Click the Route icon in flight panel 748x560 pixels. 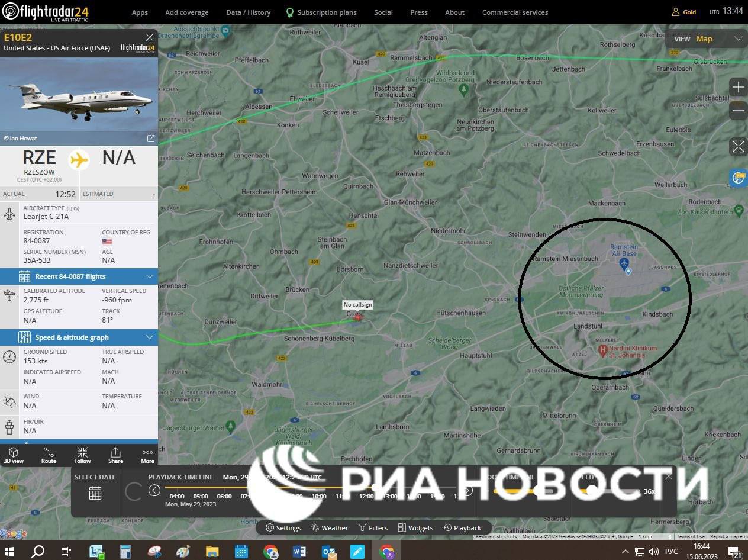tap(49, 455)
